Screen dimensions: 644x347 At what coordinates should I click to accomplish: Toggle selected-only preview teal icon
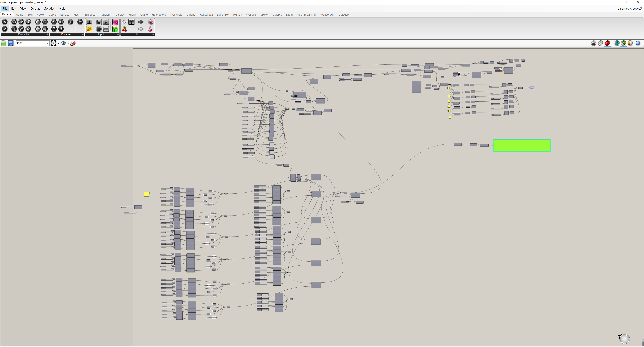(617, 43)
